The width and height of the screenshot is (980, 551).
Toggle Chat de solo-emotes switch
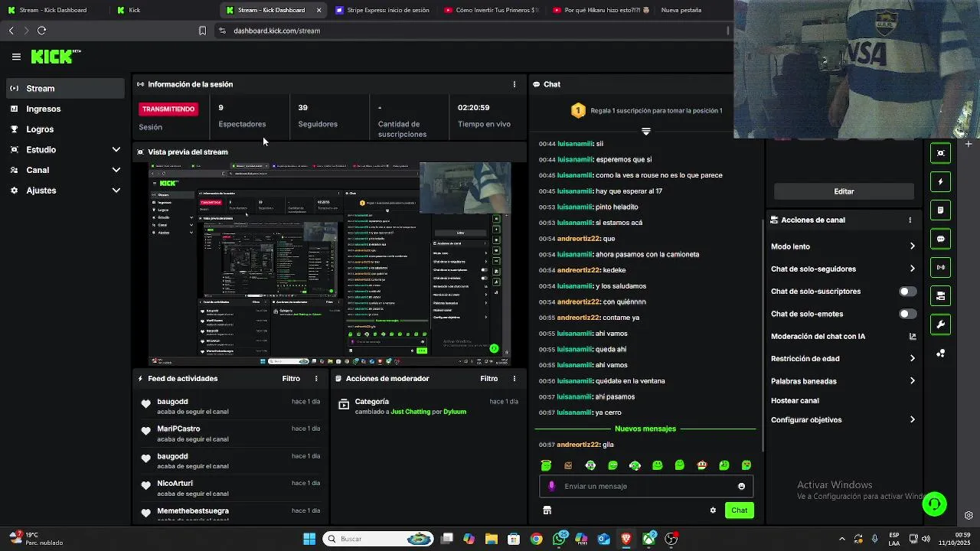click(908, 314)
